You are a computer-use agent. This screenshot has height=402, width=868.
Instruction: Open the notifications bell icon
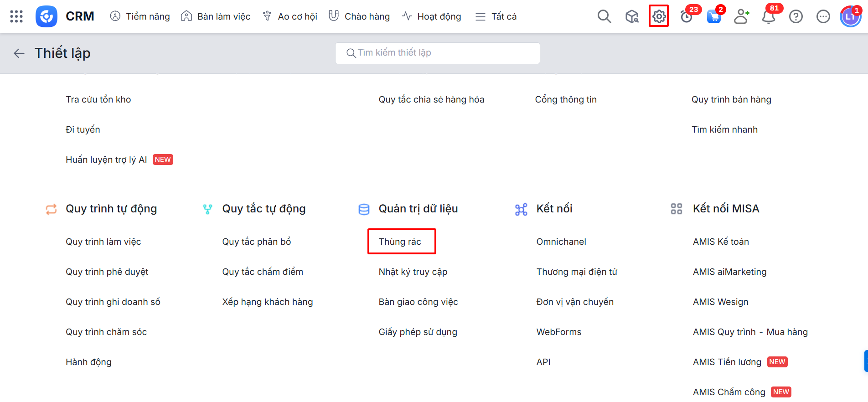point(769,17)
